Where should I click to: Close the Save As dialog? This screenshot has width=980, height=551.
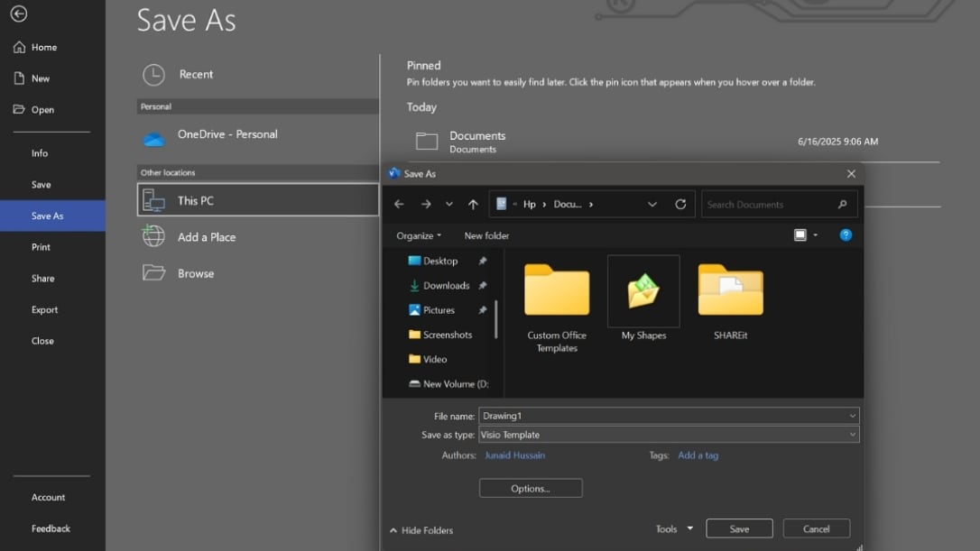(851, 174)
